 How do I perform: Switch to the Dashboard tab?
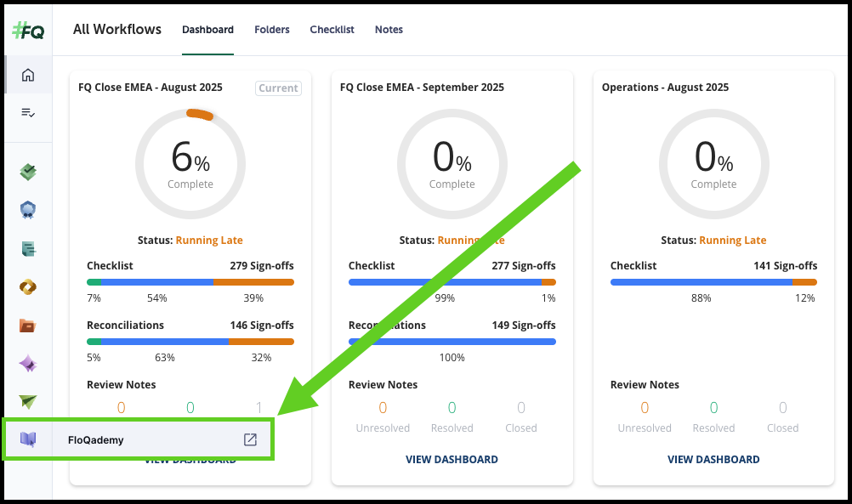pyautogui.click(x=207, y=30)
